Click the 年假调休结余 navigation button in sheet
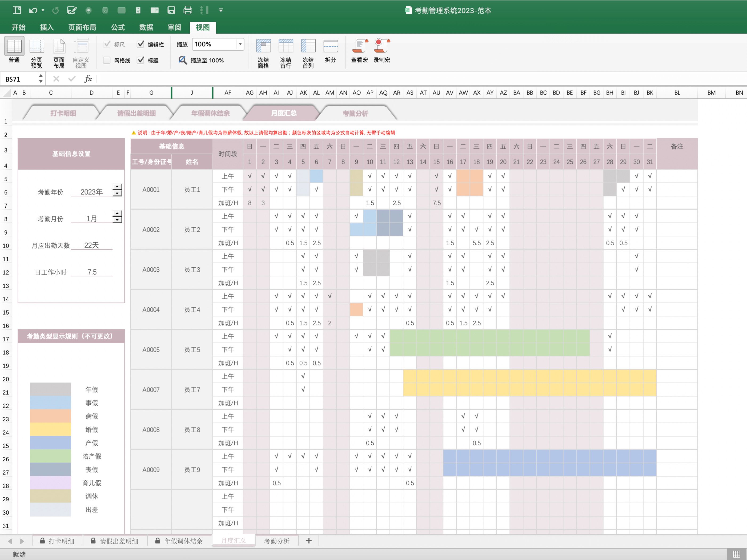Image resolution: width=747 pixels, height=560 pixels. [210, 113]
